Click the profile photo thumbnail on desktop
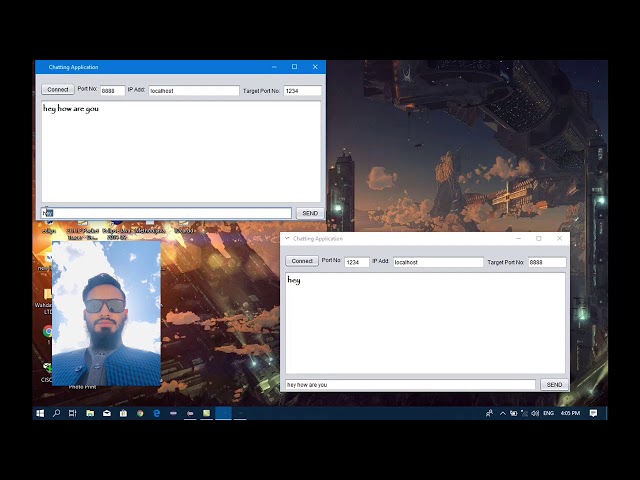This screenshot has width=640, height=480. [107, 313]
